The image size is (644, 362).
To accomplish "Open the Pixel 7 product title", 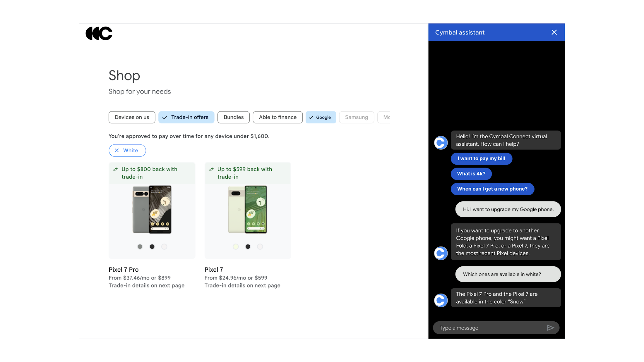I will (214, 270).
